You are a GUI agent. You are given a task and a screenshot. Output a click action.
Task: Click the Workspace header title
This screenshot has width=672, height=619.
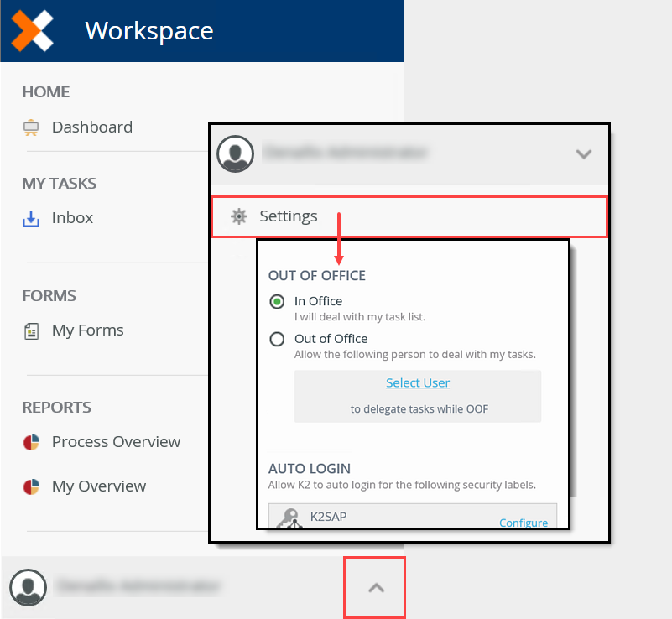point(148,31)
